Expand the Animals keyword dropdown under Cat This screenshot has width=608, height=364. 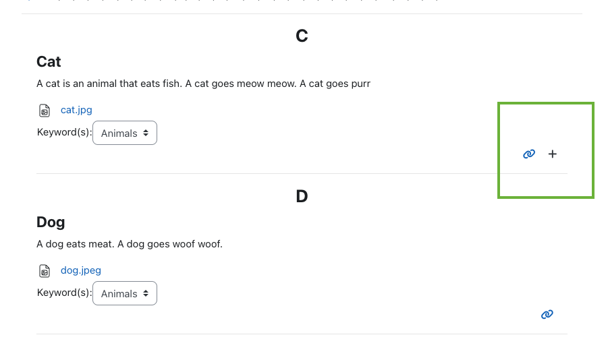click(x=125, y=133)
